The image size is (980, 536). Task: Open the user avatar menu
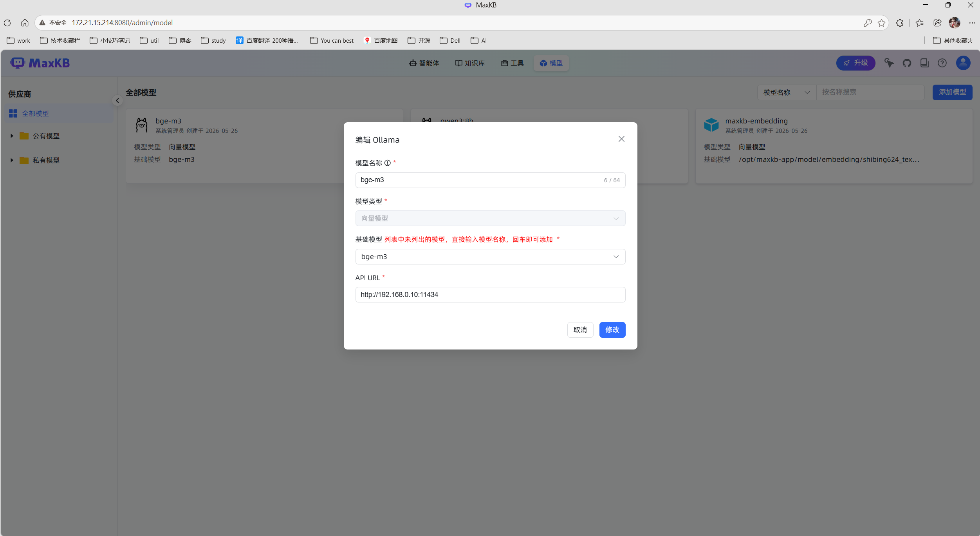[x=963, y=63]
